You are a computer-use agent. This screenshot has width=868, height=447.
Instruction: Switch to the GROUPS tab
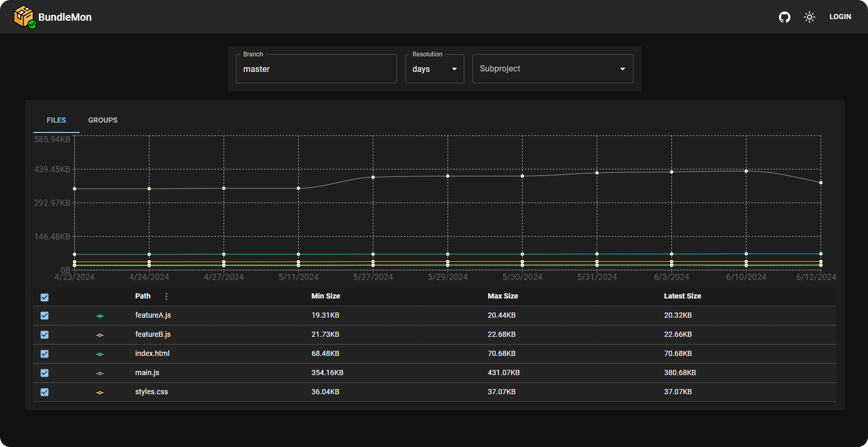click(103, 120)
